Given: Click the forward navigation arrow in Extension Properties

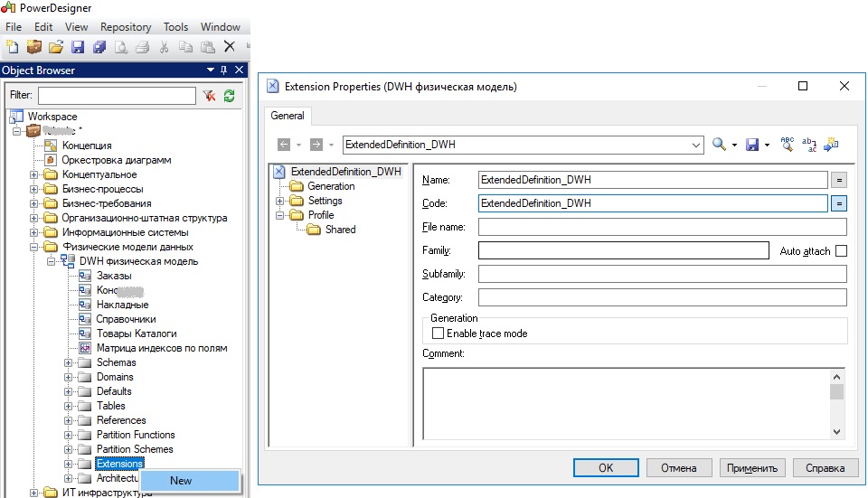Looking at the screenshot, I should tap(316, 145).
